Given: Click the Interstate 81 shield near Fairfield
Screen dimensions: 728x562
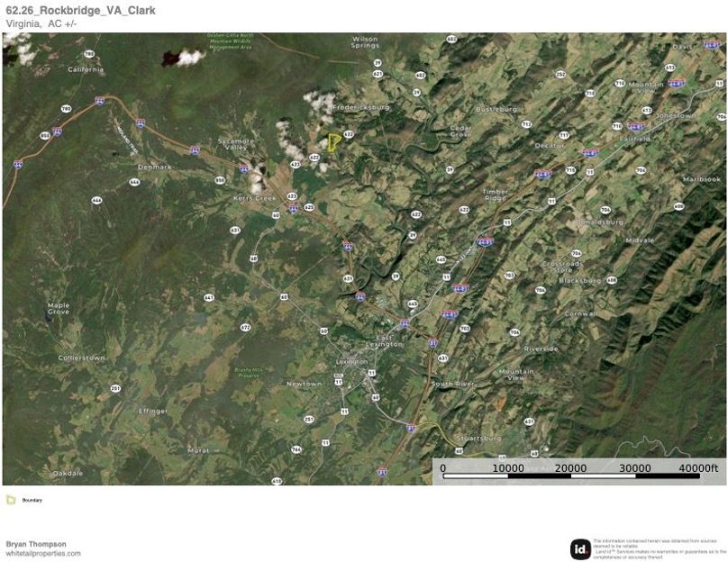Looking at the screenshot, I should pyautogui.click(x=636, y=127).
